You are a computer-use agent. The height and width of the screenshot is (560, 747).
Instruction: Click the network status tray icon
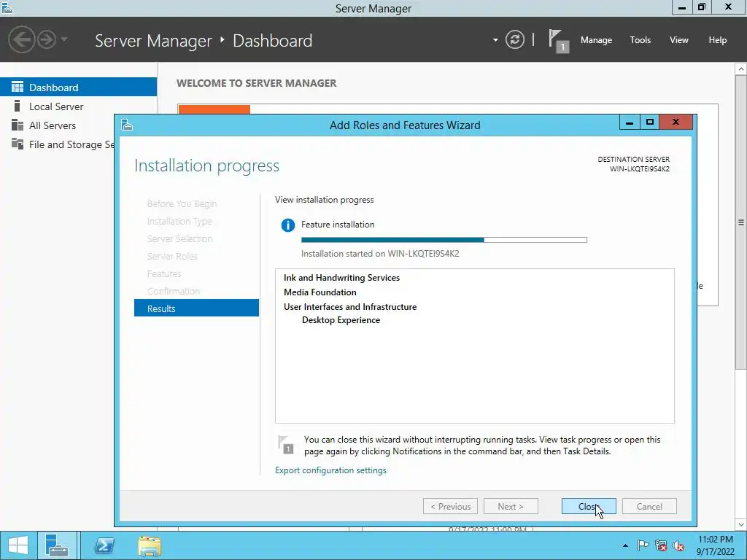coord(661,545)
